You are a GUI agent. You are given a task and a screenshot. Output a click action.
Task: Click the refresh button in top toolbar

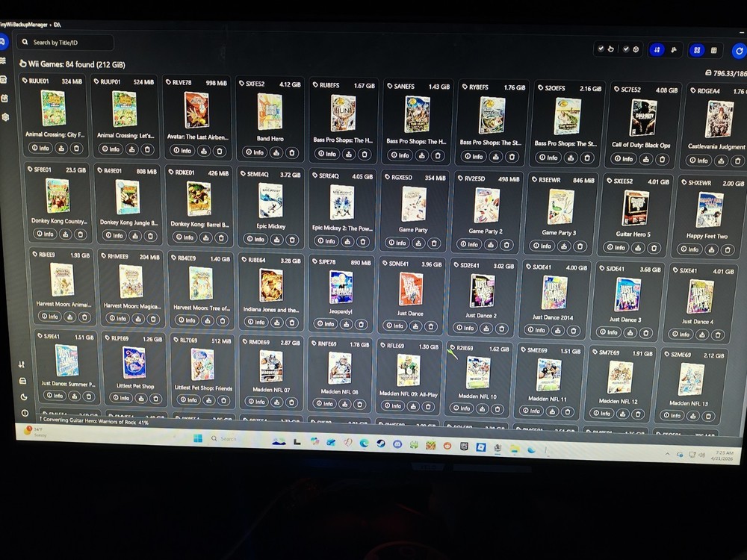click(x=740, y=51)
